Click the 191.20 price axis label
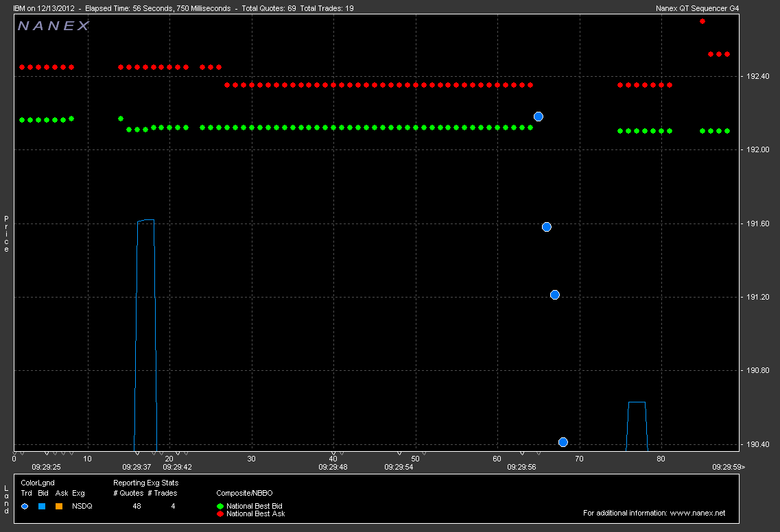This screenshot has width=780, height=532. (757, 297)
